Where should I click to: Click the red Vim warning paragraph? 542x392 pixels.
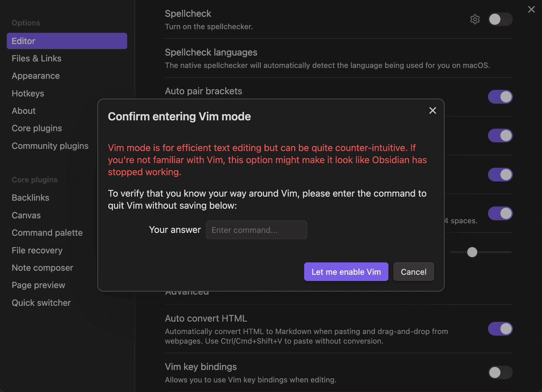click(x=267, y=160)
